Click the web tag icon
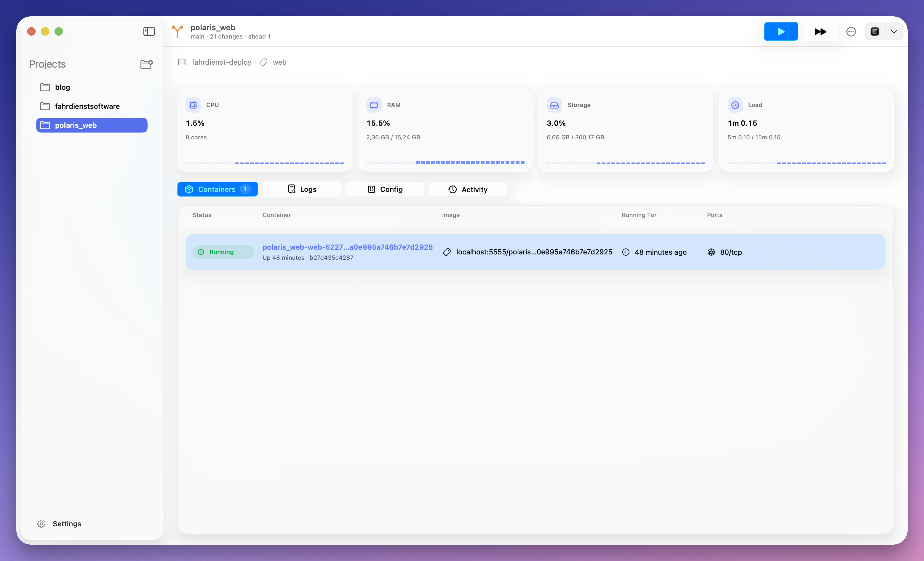 [263, 62]
